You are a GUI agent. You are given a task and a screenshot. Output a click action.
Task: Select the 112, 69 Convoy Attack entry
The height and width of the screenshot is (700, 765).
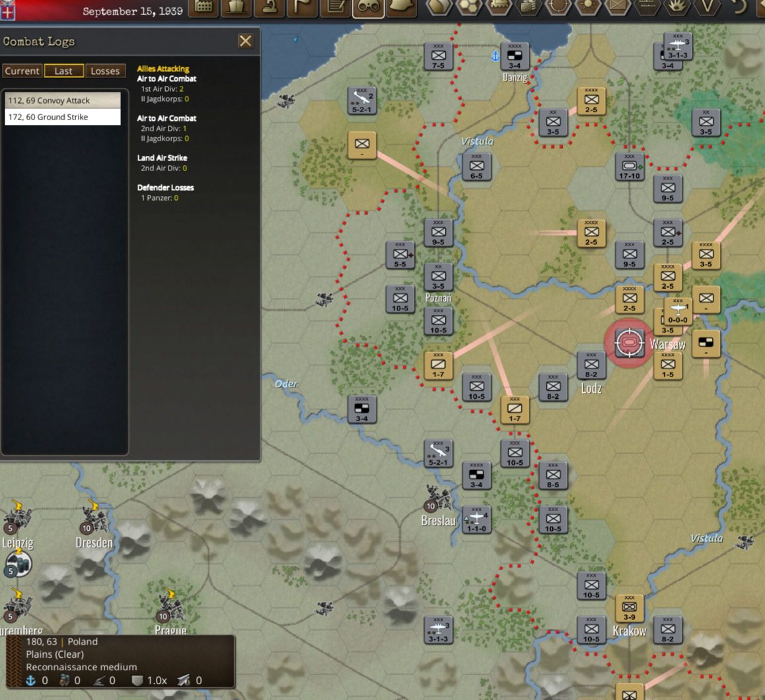pos(63,100)
